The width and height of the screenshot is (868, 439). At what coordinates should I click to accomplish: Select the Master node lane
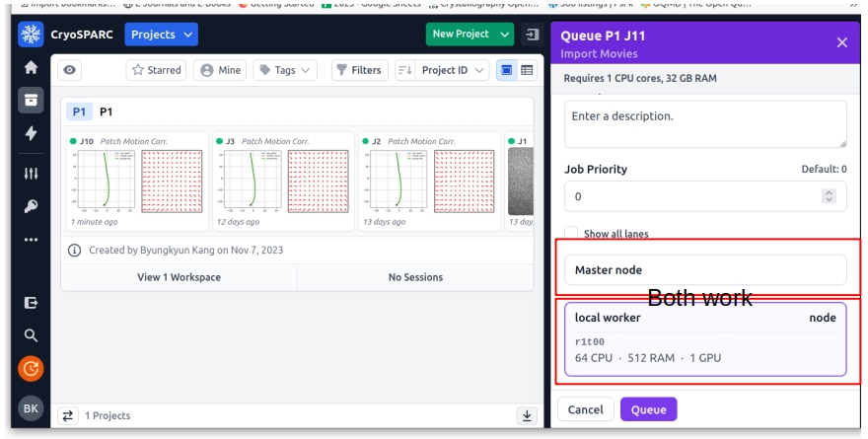tap(704, 269)
